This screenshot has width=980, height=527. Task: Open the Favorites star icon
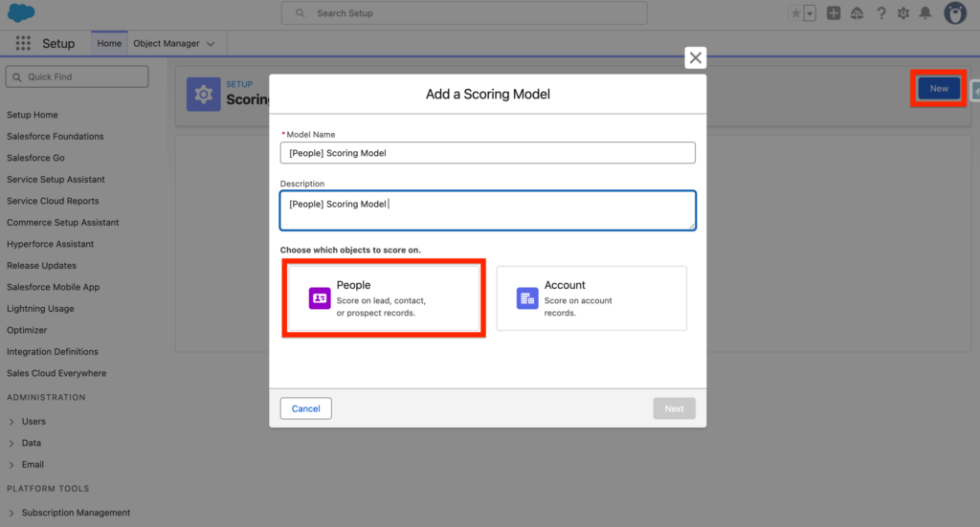[x=795, y=13]
